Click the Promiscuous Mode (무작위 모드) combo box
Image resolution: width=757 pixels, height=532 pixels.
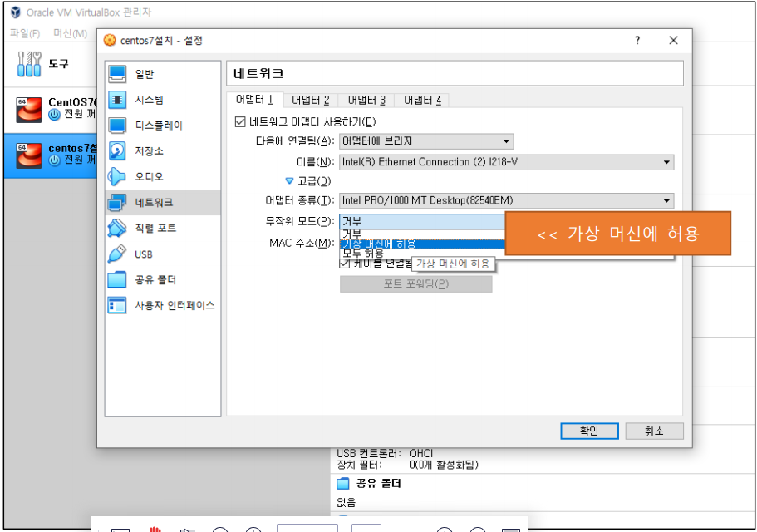[422, 222]
